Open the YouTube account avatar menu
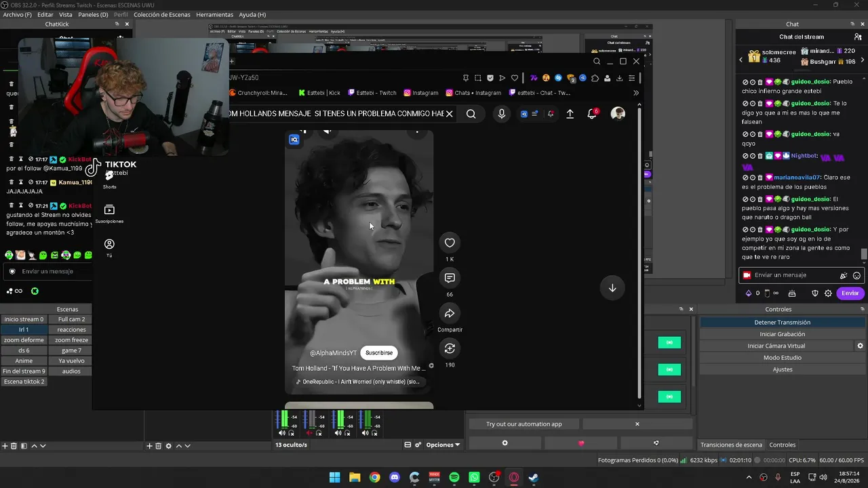 click(x=618, y=114)
